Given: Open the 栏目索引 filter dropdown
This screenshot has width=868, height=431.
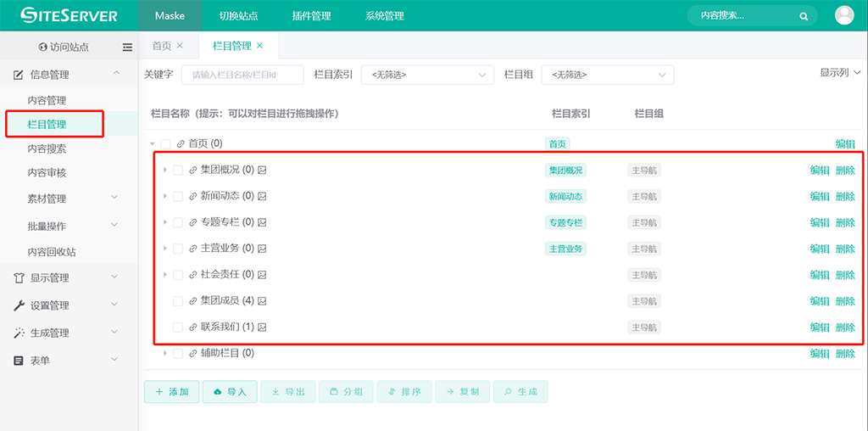Looking at the screenshot, I should click(x=427, y=75).
